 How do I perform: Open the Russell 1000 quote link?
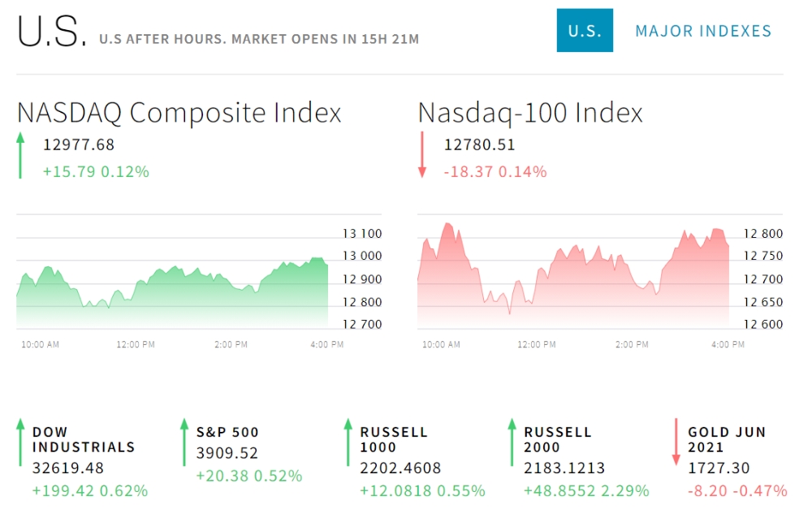coord(394,439)
